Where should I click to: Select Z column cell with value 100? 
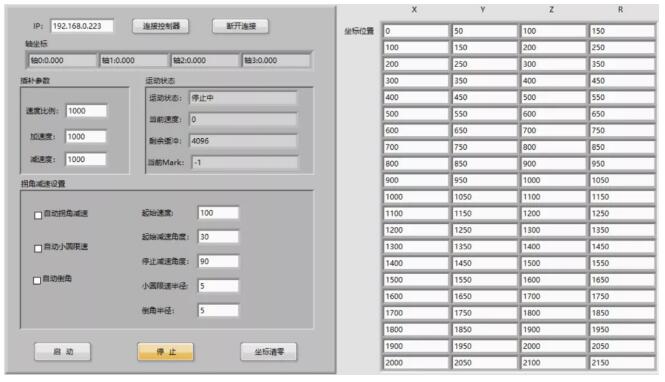553,31
